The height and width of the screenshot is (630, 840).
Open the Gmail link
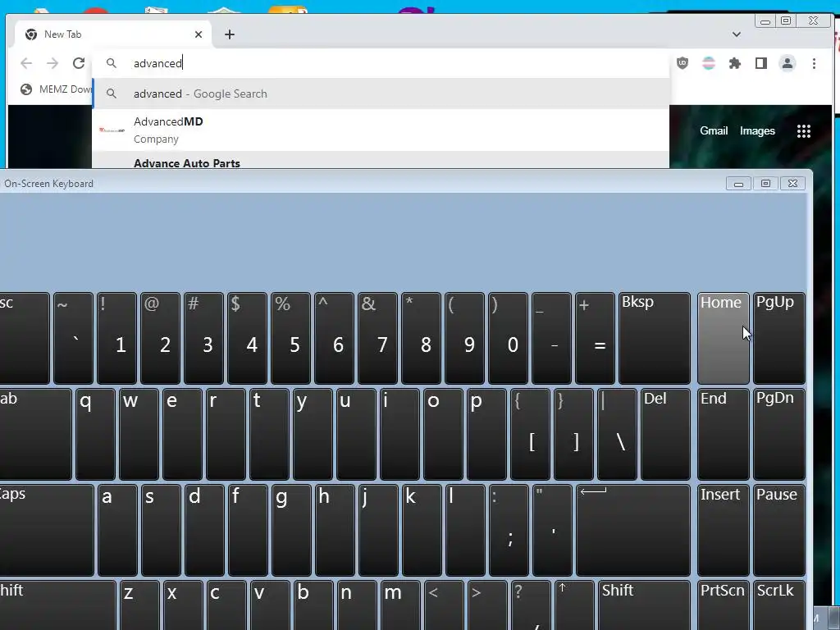point(714,130)
